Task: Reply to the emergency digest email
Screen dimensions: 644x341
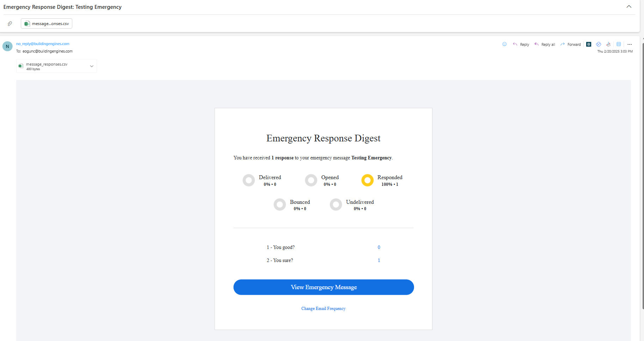Action: point(521,44)
